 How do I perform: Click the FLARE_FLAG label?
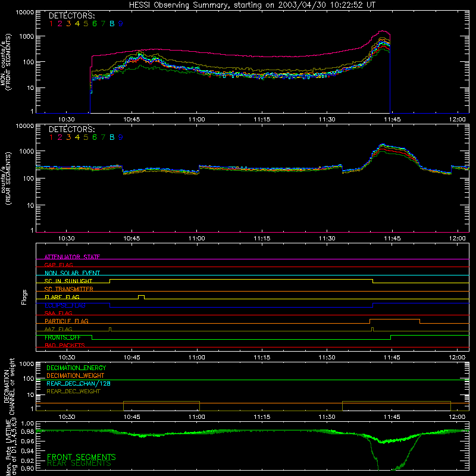[62, 297]
